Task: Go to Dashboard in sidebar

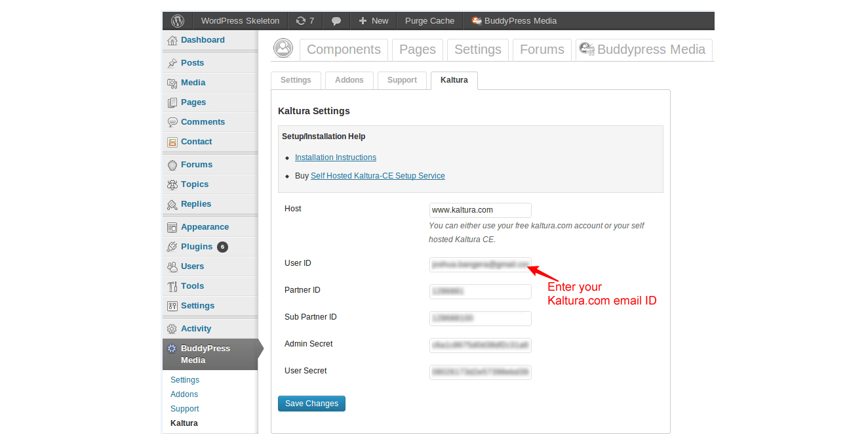Action: tap(203, 40)
